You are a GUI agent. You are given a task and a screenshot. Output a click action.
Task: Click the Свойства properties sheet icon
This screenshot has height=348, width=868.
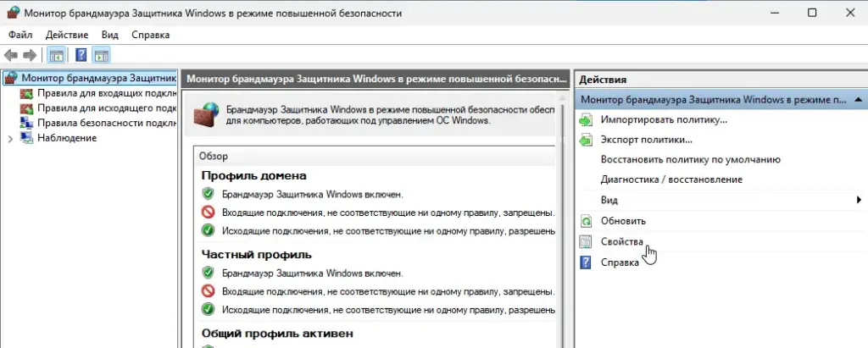[586, 242]
